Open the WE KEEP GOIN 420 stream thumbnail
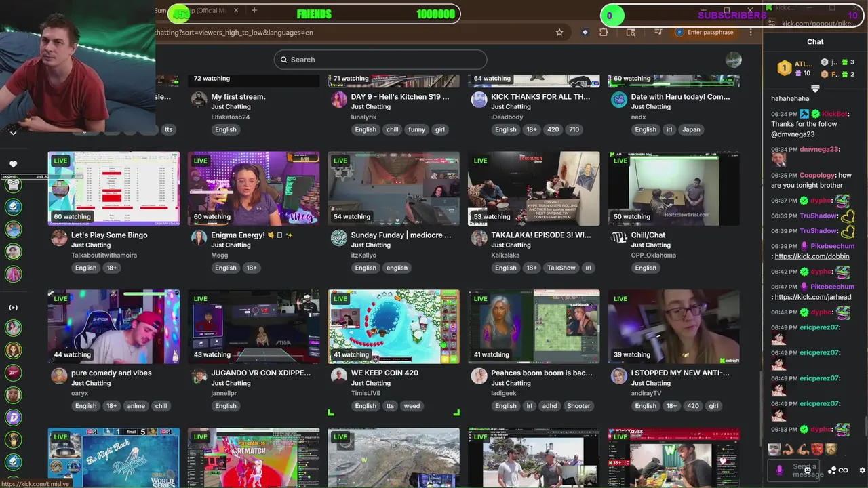 tap(393, 327)
